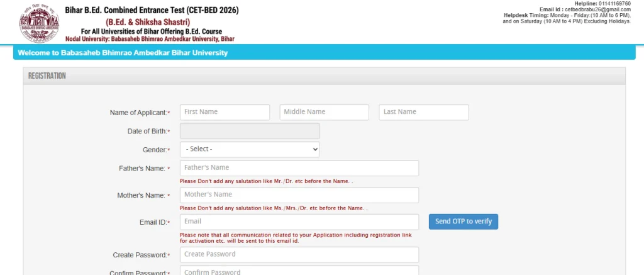644x275 pixels.
Task: Click the Date of Birth label
Action: [149, 132]
